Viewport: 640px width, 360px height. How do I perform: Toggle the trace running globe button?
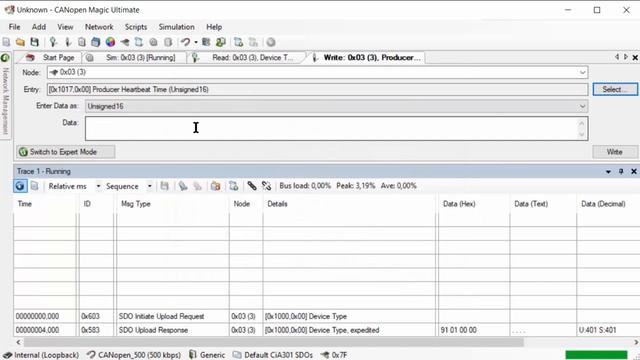(20, 186)
